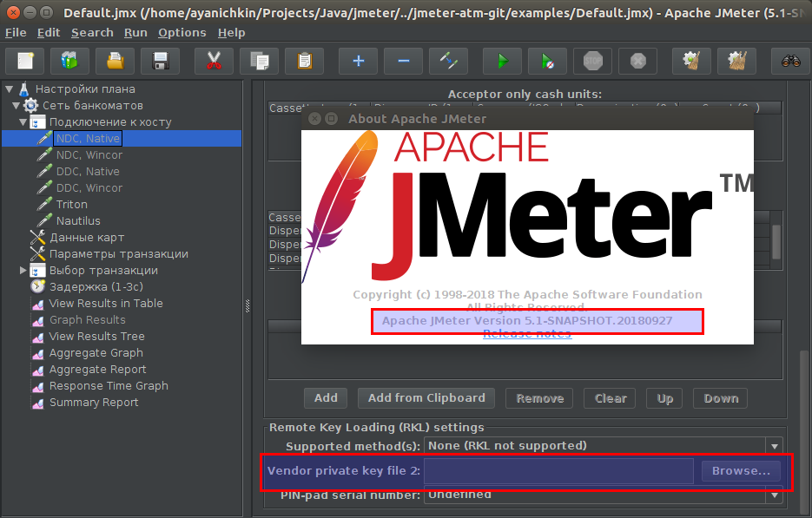Click the Clear All results icon
812x518 pixels.
pyautogui.click(x=737, y=61)
